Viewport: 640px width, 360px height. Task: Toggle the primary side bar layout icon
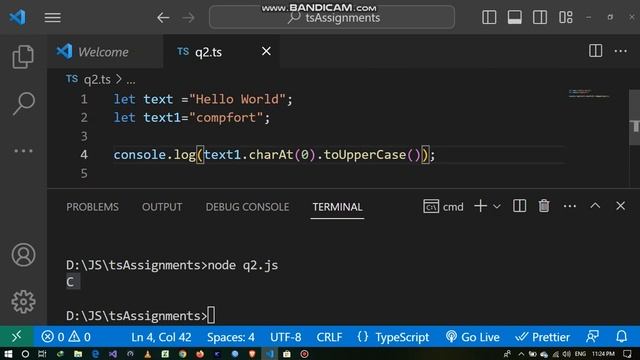(x=489, y=17)
